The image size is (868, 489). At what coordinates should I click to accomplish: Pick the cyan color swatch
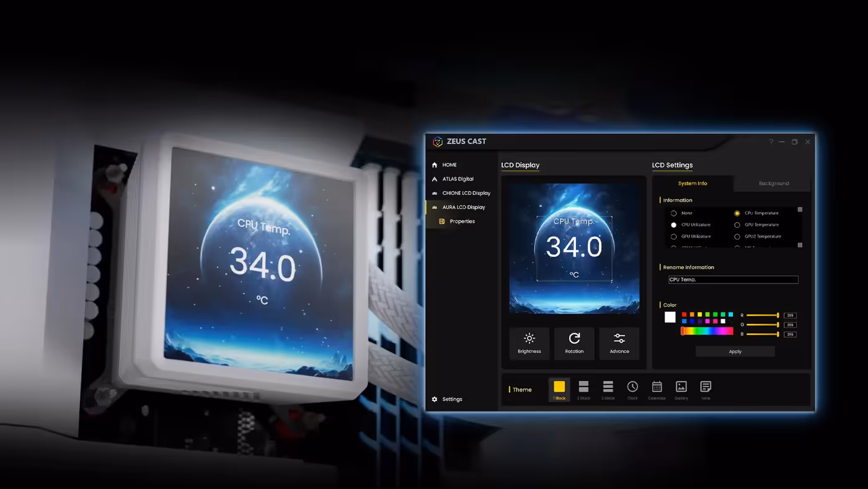[x=730, y=315]
